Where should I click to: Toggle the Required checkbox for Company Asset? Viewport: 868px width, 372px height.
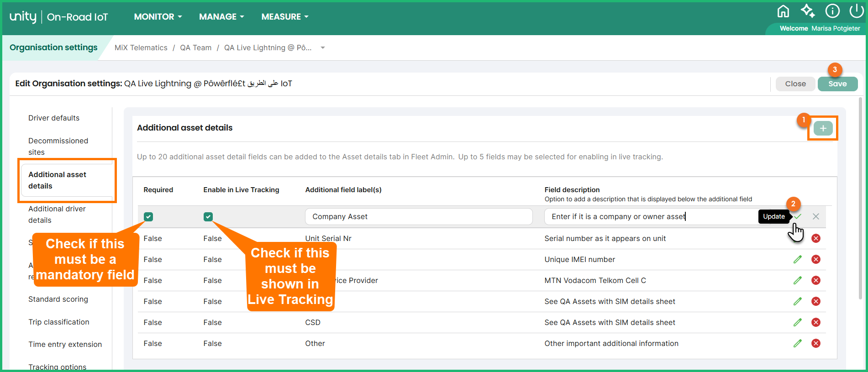click(148, 217)
